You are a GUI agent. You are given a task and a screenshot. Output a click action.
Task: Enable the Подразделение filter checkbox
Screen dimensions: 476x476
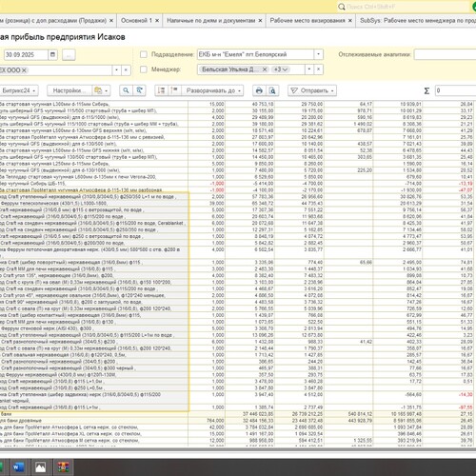[144, 54]
